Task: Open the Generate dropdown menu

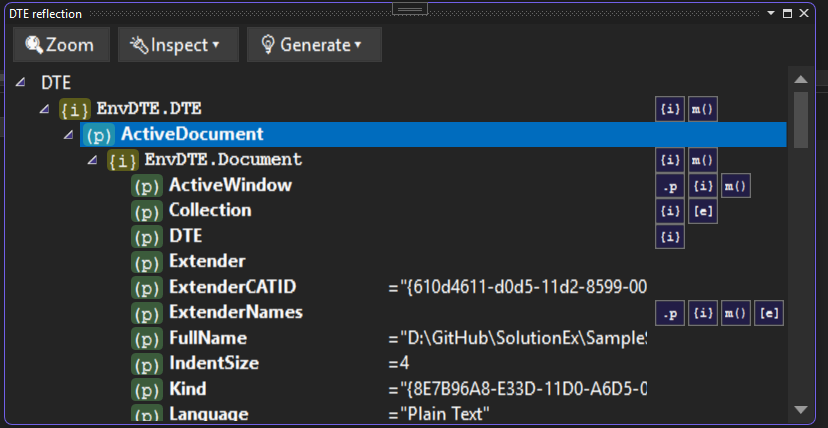Action: click(x=313, y=45)
